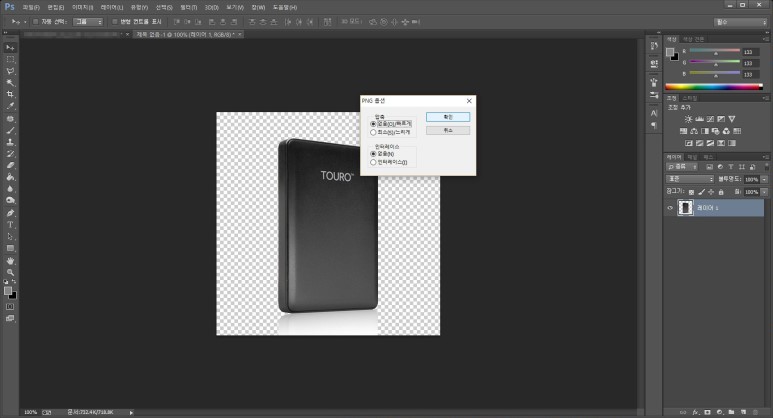
Task: Change screen mode from the toolbox
Action: coord(10,318)
